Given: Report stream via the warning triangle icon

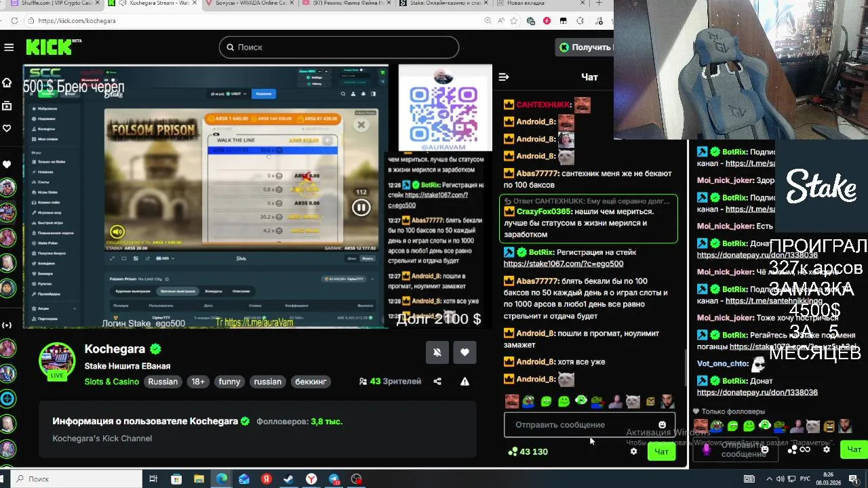Looking at the screenshot, I should [465, 382].
